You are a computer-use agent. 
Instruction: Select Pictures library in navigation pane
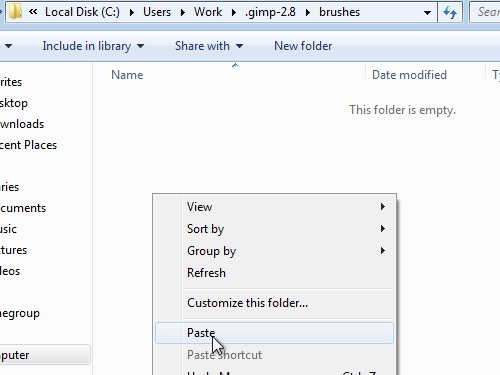click(x=13, y=250)
